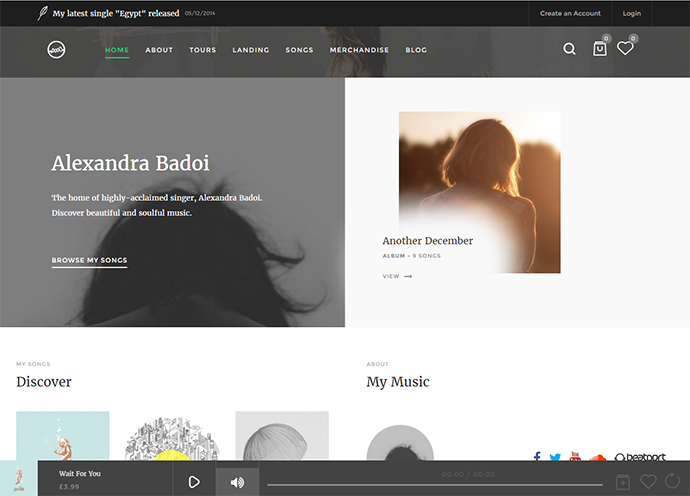This screenshot has height=496, width=690.
Task: Open the Blog menu item
Action: (x=416, y=50)
